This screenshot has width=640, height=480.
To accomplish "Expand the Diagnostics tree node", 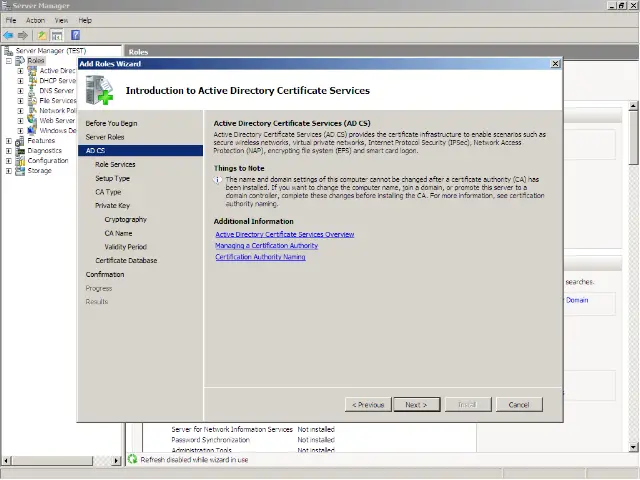I will pyautogui.click(x=9, y=151).
